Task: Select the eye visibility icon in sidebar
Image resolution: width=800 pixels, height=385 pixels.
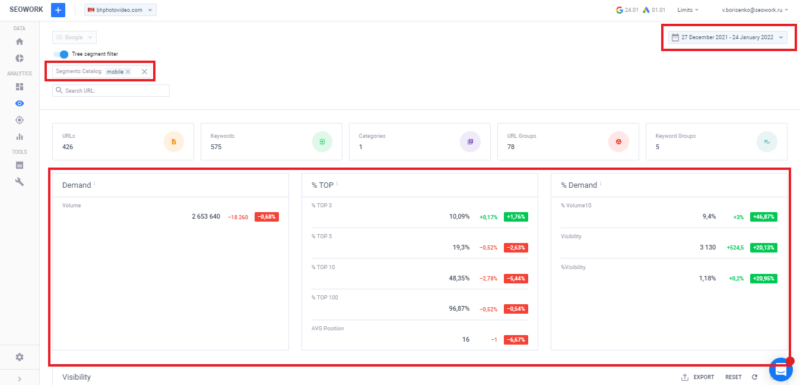Action: coord(20,104)
